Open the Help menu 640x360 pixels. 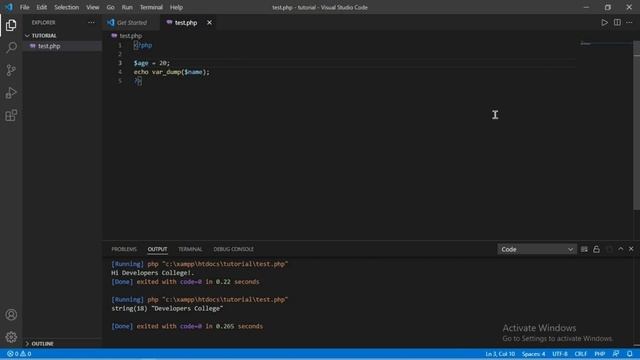point(176,7)
